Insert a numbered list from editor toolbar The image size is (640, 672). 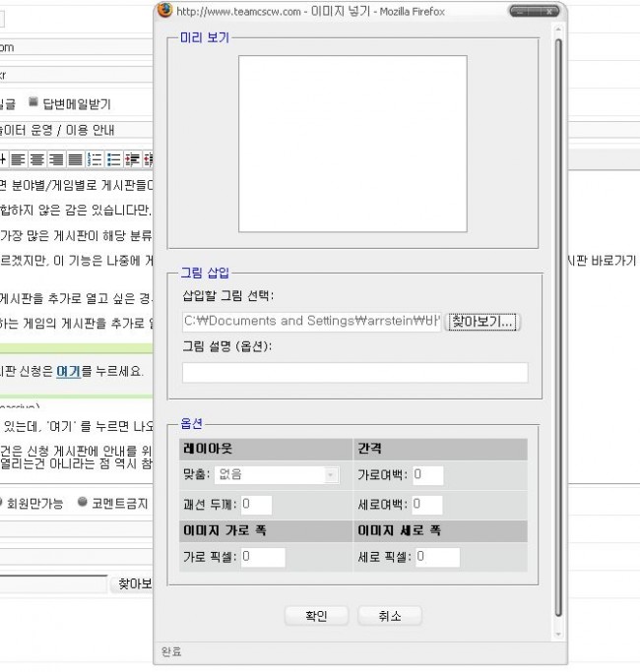click(96, 159)
